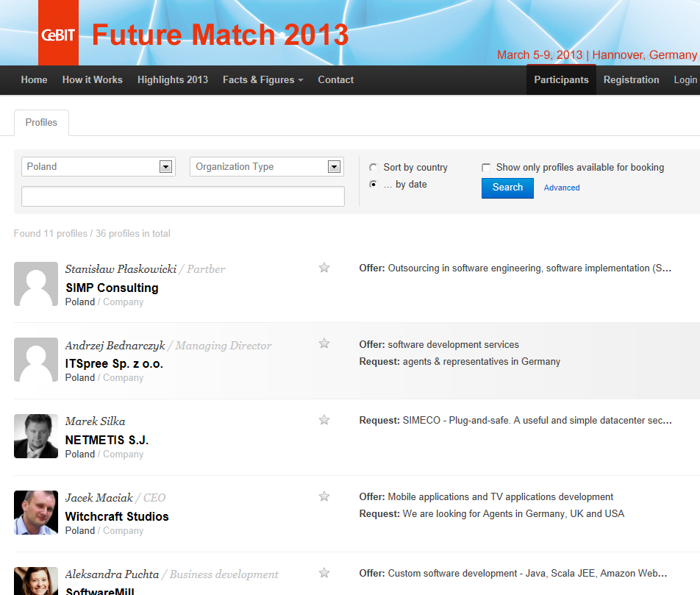Click the name Stanisław Płaskowicki
The image size is (700, 595).
click(x=121, y=269)
